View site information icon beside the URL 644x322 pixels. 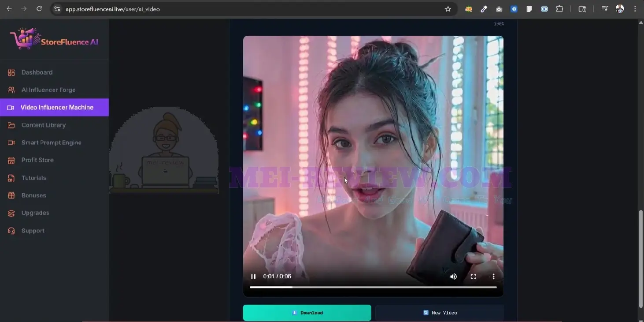click(x=57, y=9)
